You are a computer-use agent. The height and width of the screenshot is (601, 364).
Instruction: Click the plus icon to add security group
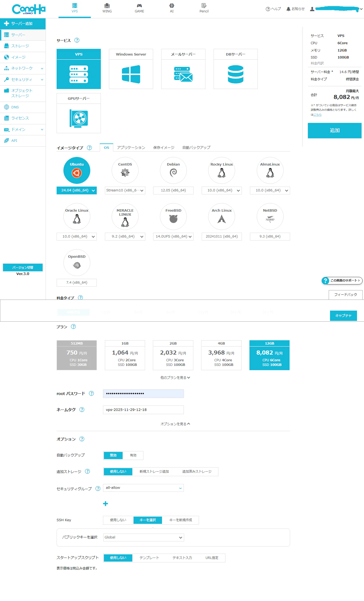[x=105, y=504]
